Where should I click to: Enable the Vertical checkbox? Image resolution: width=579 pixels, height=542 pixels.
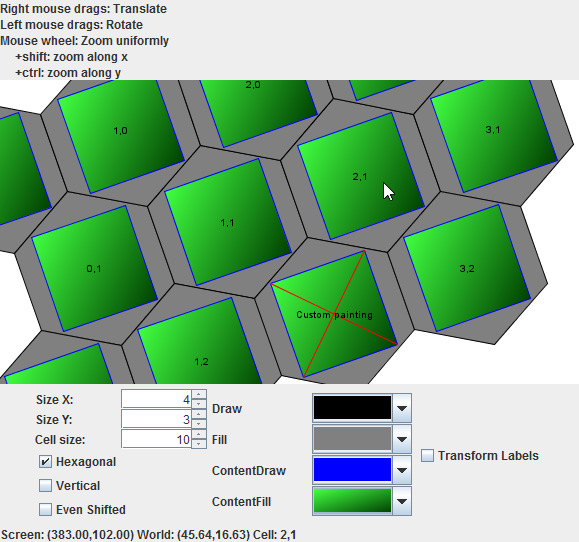coord(45,486)
